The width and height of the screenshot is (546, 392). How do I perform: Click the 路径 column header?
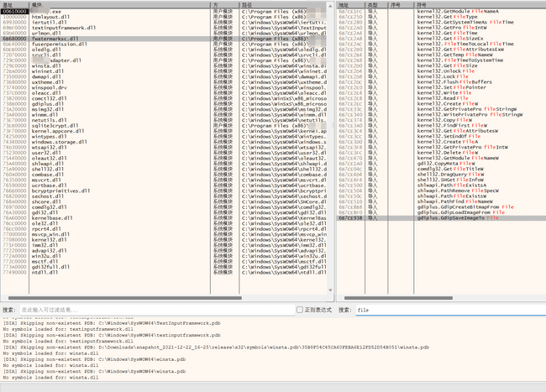[x=283, y=5]
